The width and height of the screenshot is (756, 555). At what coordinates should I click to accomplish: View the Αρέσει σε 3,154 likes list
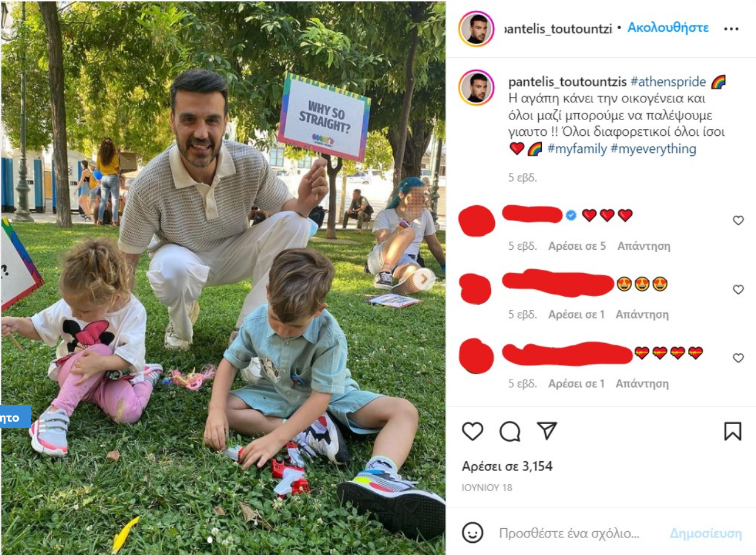[507, 467]
